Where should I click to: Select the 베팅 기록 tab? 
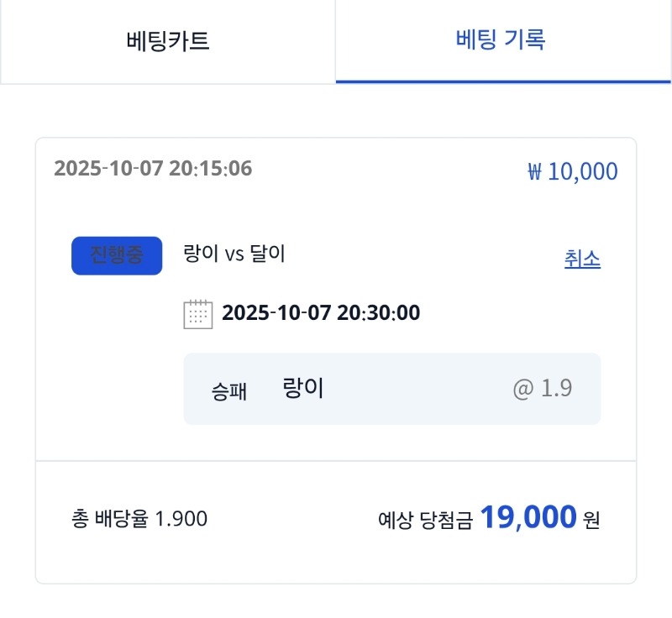pos(501,39)
